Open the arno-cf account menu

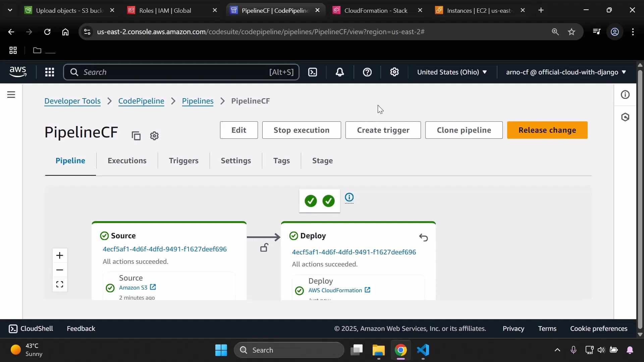[565, 72]
